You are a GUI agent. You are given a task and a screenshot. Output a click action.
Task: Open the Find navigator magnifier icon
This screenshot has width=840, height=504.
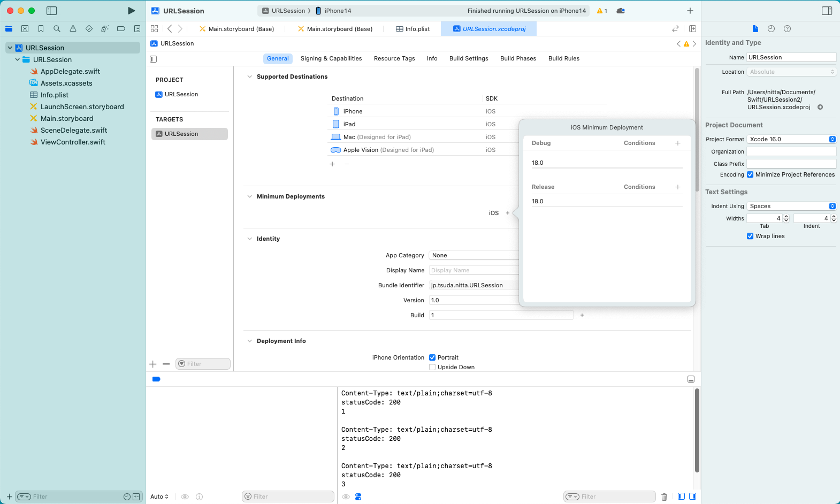point(57,29)
